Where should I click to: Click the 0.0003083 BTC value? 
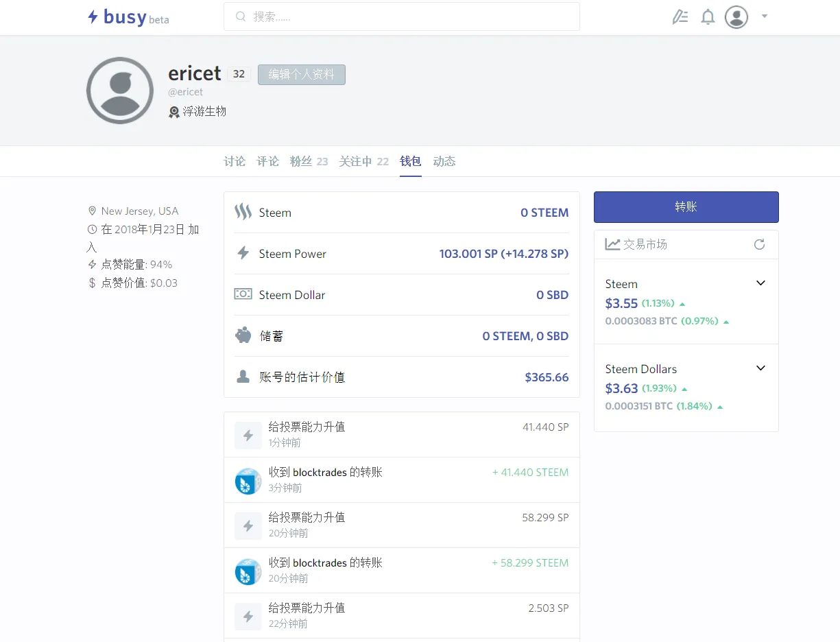[x=641, y=321]
